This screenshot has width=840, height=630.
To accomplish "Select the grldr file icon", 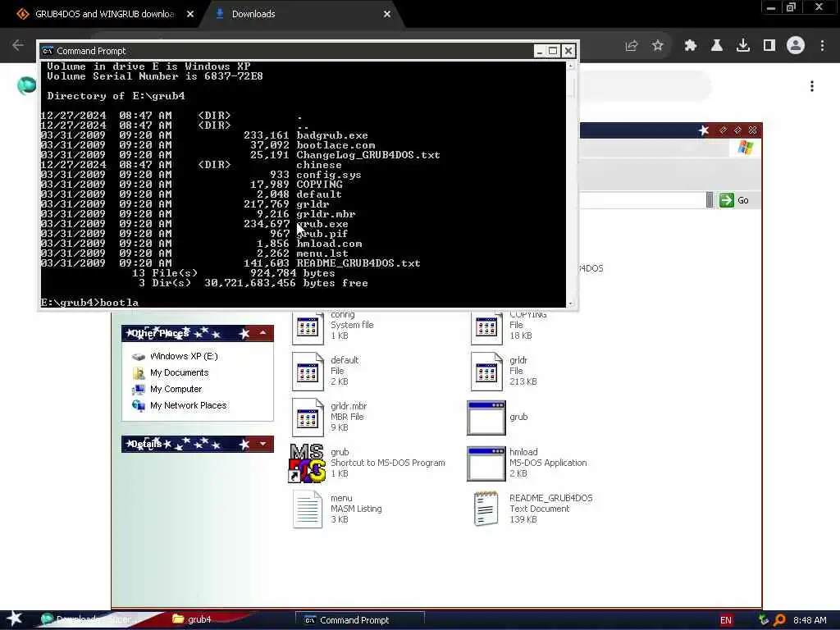I will pyautogui.click(x=486, y=372).
